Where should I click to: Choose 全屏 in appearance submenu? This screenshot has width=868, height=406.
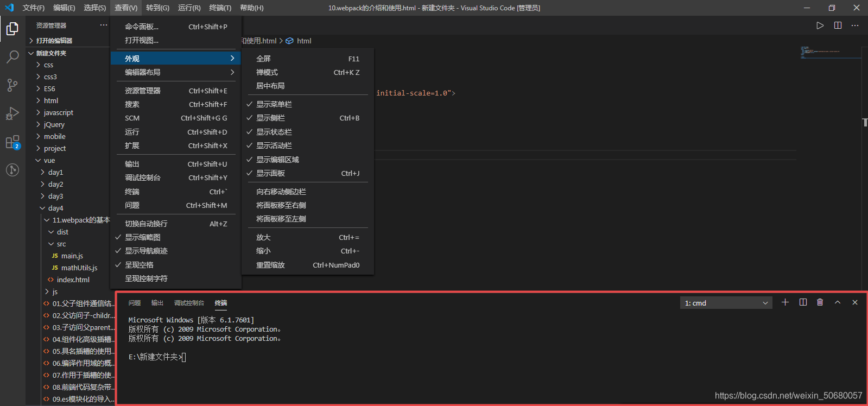(x=308, y=59)
